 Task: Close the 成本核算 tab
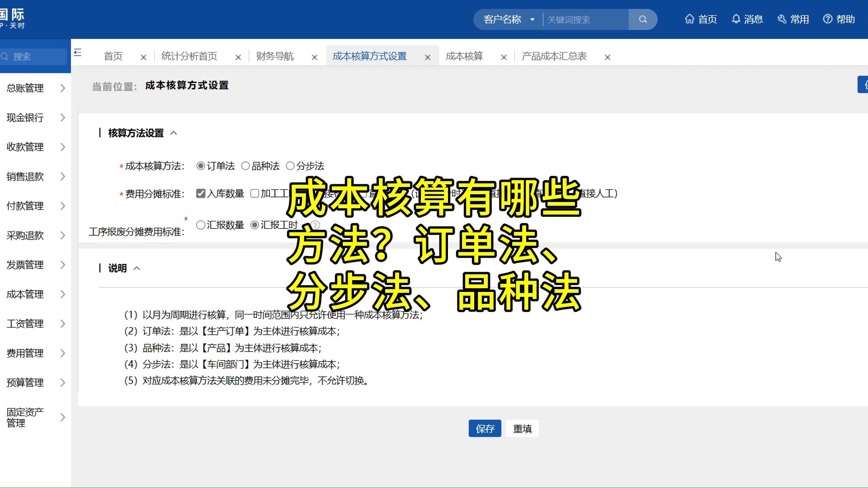(x=504, y=57)
